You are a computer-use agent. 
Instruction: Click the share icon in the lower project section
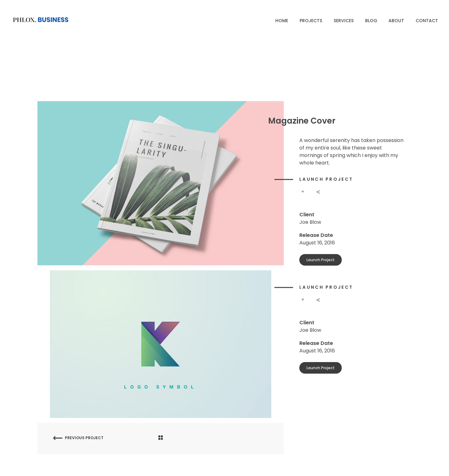pos(318,300)
